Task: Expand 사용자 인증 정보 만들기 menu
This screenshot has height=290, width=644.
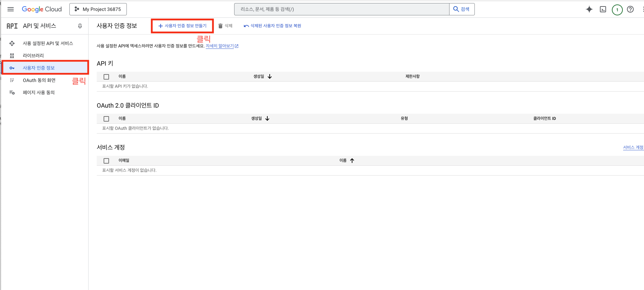Action: tap(183, 26)
